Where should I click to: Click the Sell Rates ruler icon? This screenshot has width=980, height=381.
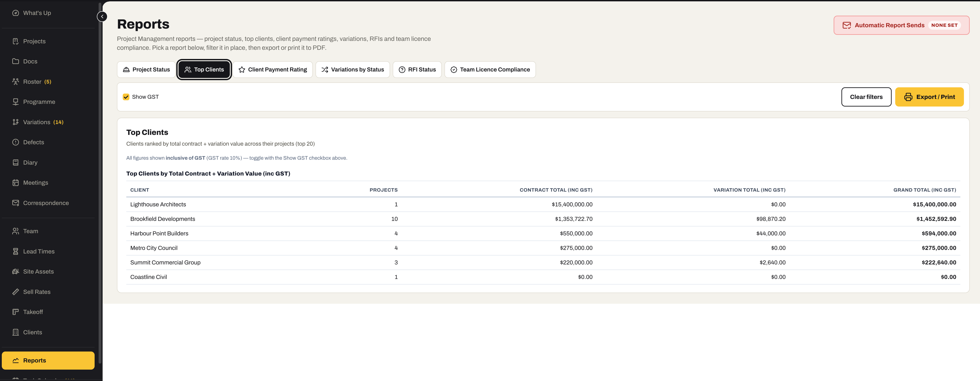coord(16,292)
